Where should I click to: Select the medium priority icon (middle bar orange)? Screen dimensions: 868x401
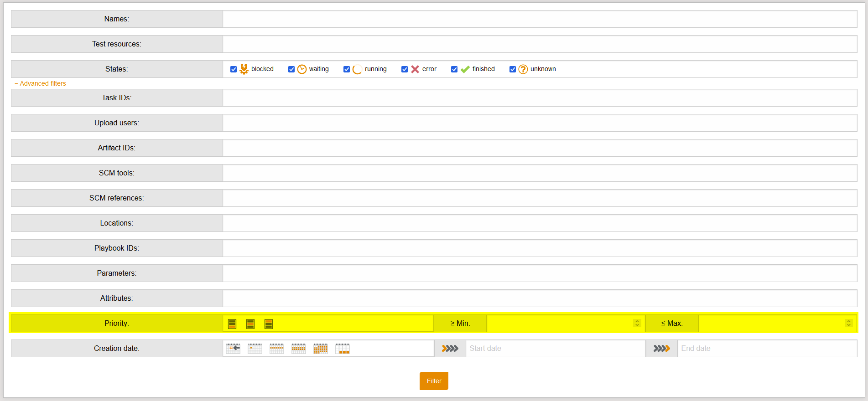coord(250,324)
